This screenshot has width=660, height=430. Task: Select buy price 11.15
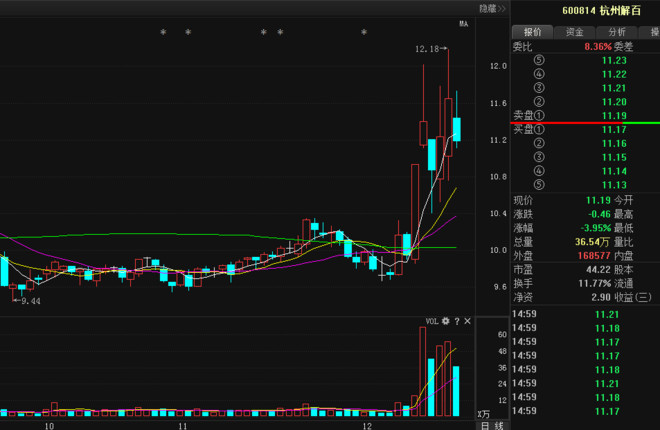614,157
